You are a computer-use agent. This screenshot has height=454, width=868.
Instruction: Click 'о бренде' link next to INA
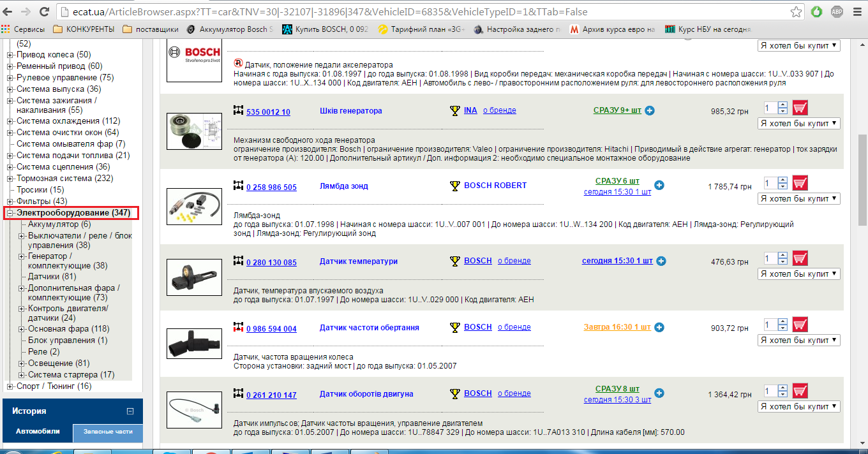[x=499, y=110]
